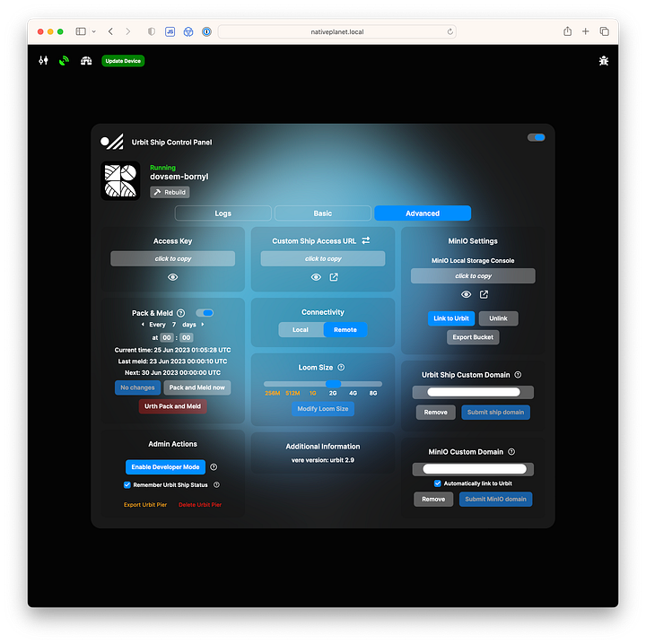Switch to the Logs tab
646x644 pixels.
(223, 213)
